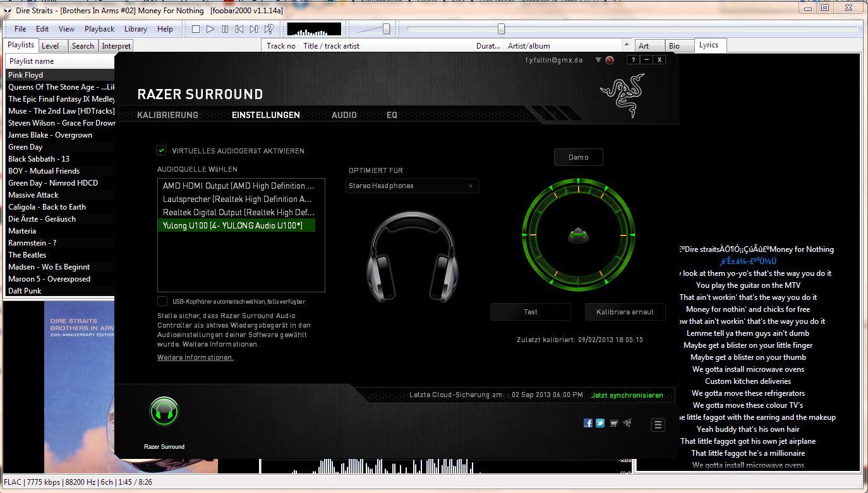Open the Razer Surround device icon
This screenshot has height=493, width=868.
point(164,412)
